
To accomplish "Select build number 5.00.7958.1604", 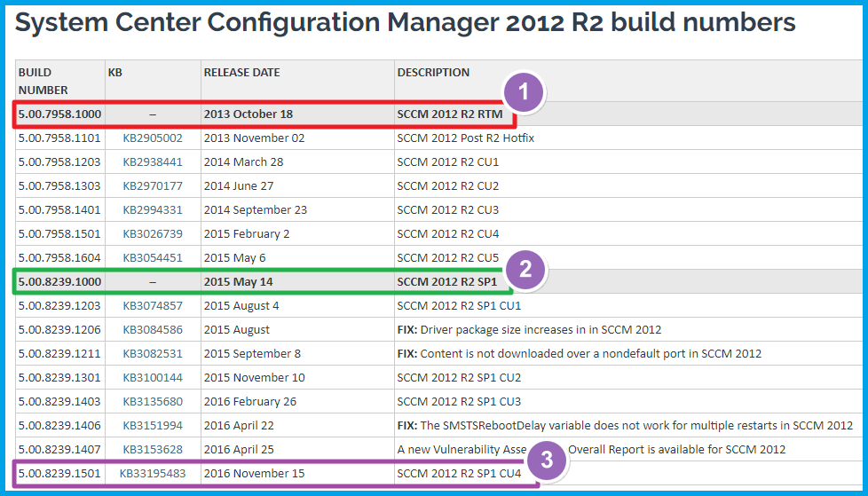I will 59,258.
